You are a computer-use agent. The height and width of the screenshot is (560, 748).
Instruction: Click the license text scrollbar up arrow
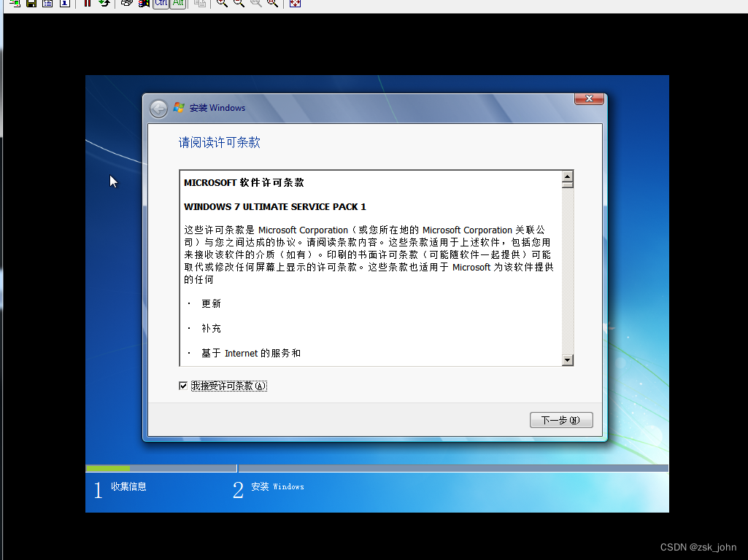567,176
